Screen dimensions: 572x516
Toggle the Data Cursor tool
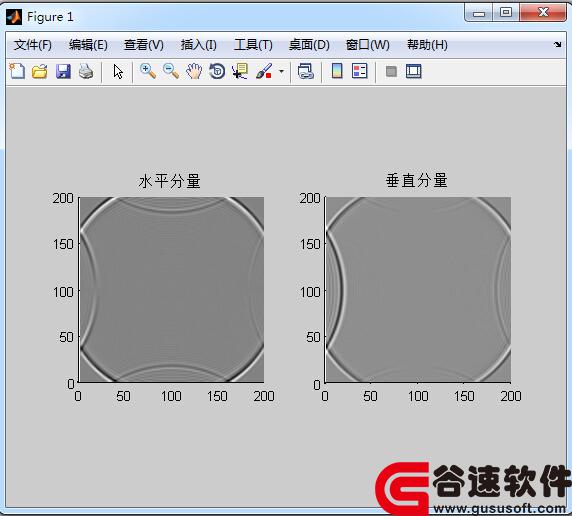[x=240, y=71]
